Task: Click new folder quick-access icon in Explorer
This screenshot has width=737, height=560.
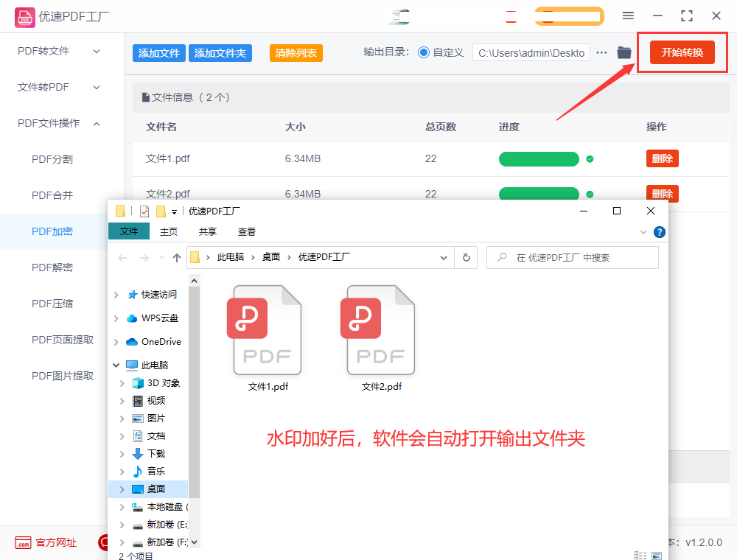Action: 161,211
